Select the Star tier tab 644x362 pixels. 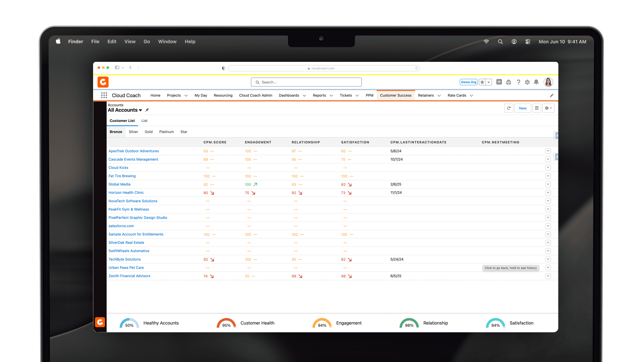(x=184, y=132)
